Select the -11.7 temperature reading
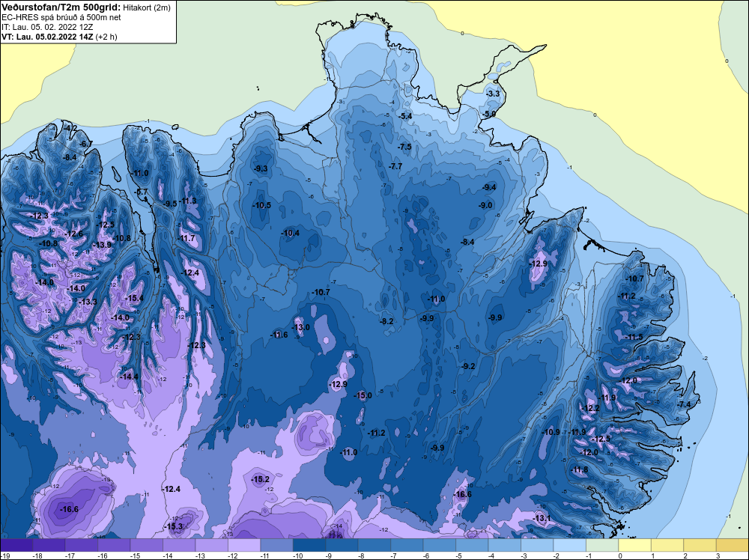This screenshot has width=749, height=560. coord(186,238)
